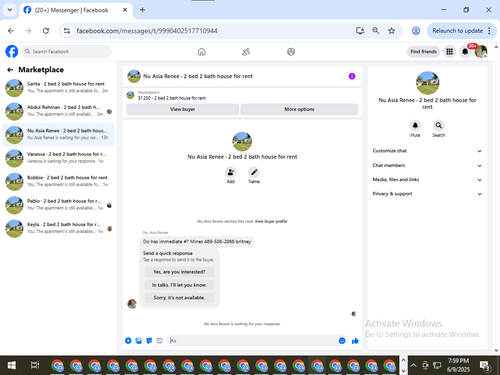Send quick reply 'In talks, I'll let you know.'
This screenshot has width=500, height=375.
point(179,285)
